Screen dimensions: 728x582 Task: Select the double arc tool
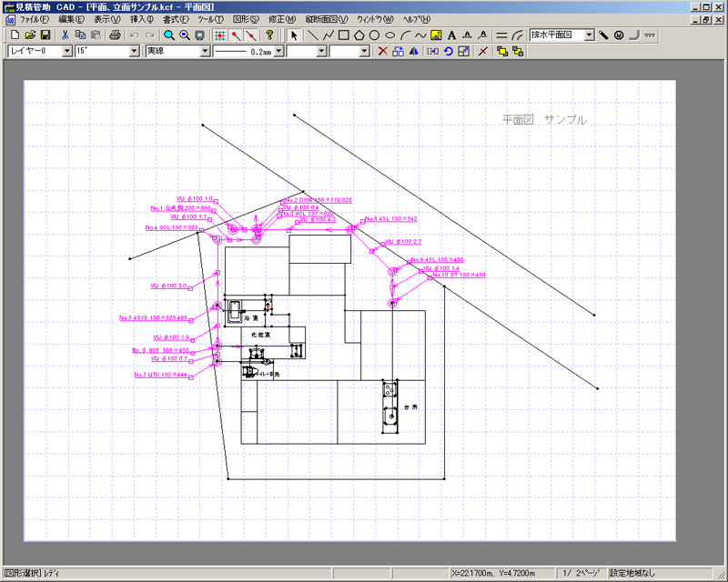[x=517, y=35]
